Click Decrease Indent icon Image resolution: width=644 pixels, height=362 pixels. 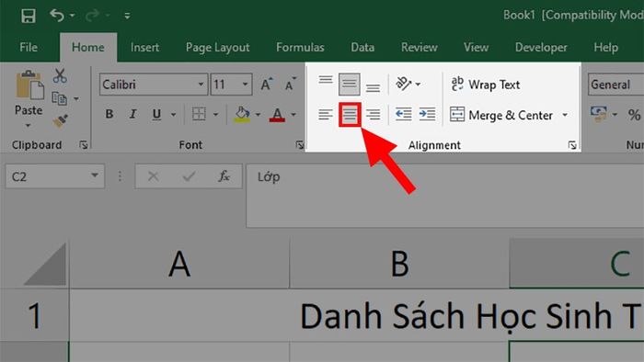point(403,114)
